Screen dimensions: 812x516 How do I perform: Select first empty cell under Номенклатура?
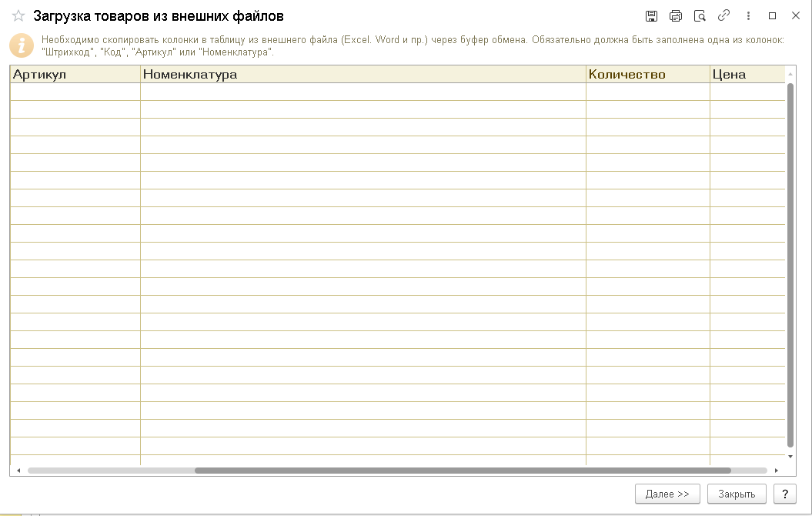pyautogui.click(x=363, y=92)
